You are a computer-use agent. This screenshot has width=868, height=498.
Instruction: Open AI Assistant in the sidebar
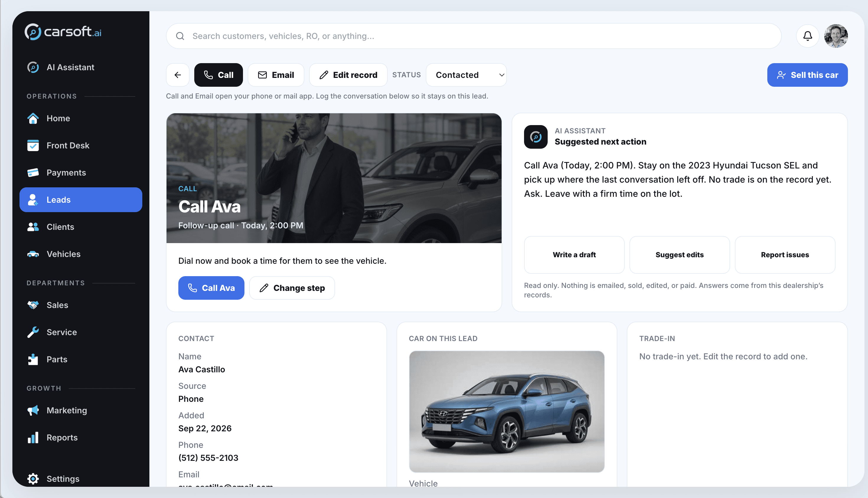(81, 67)
